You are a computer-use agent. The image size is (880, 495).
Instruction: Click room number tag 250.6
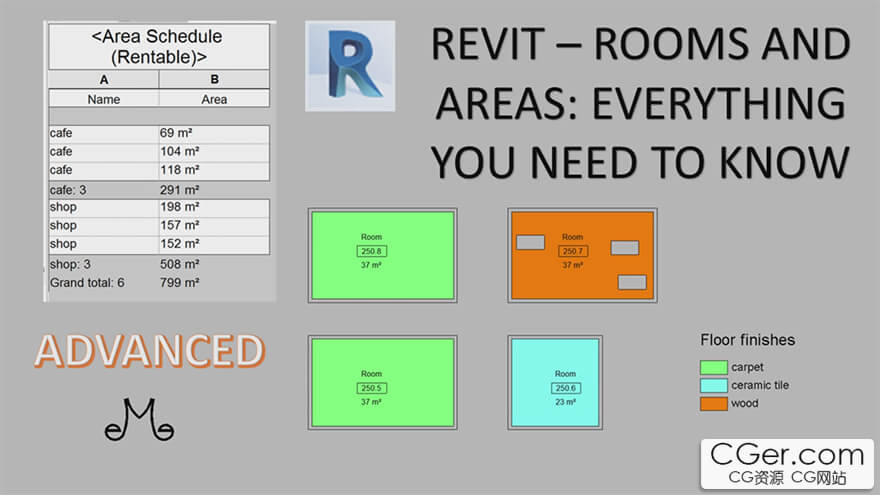pos(565,388)
